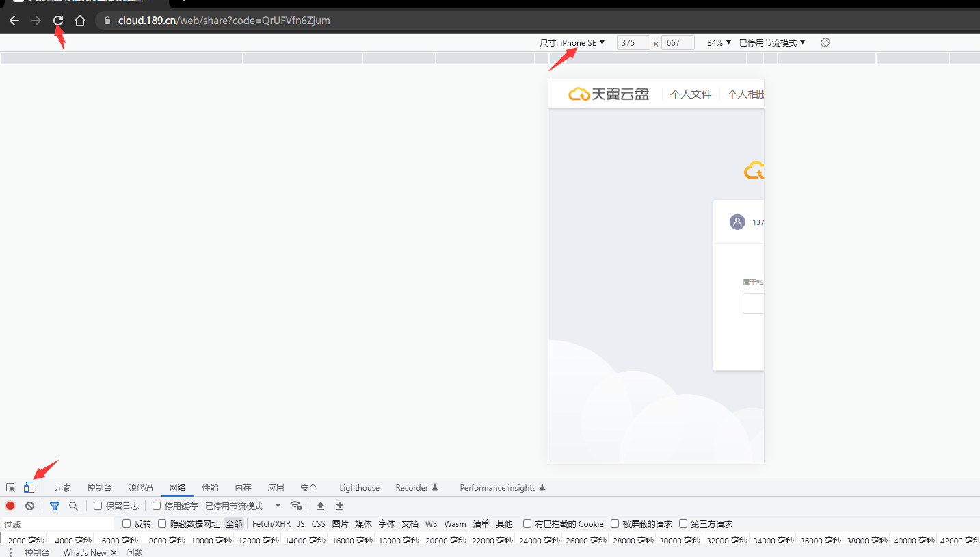
Task: Export HAR with the download icon
Action: (339, 506)
